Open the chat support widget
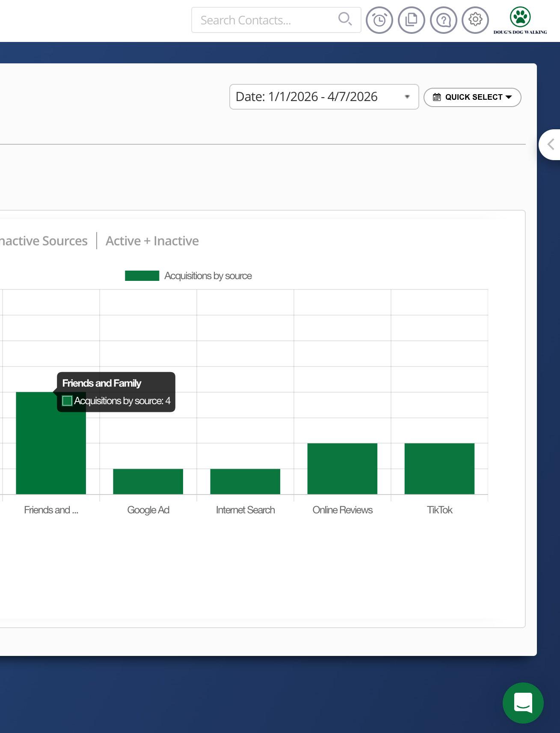Viewport: 560px width, 733px height. coord(523,703)
